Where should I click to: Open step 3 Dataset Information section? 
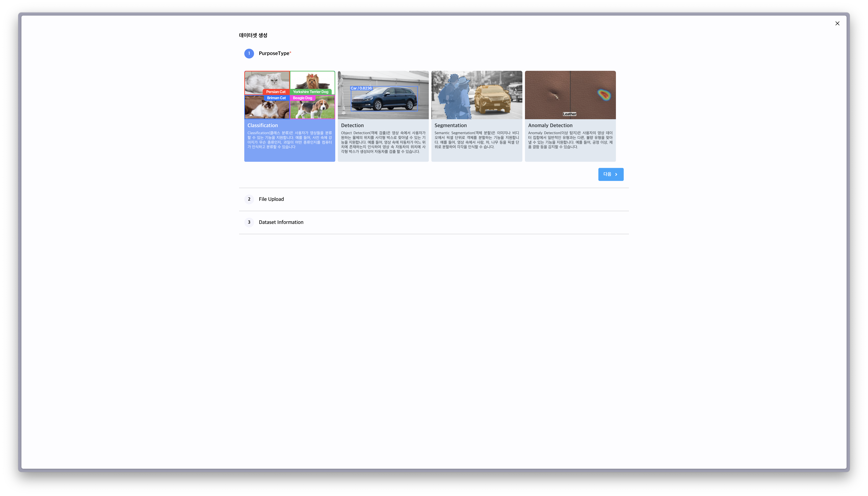pyautogui.click(x=434, y=223)
